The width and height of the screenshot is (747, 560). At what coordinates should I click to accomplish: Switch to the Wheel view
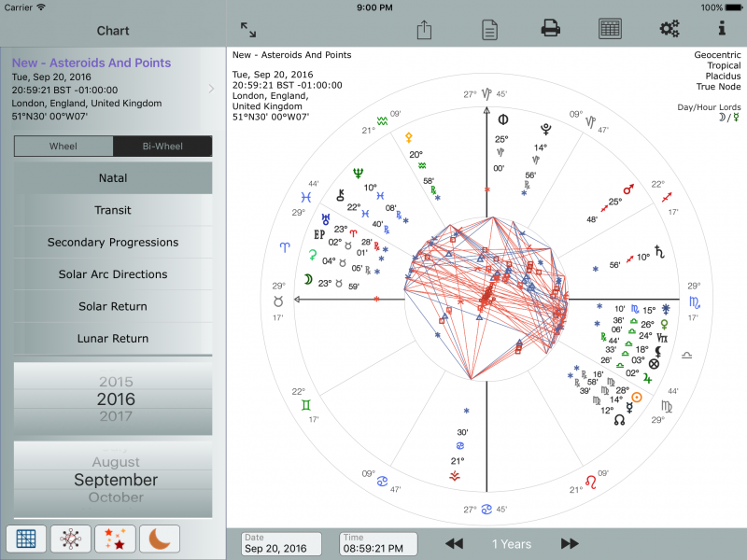pyautogui.click(x=63, y=147)
